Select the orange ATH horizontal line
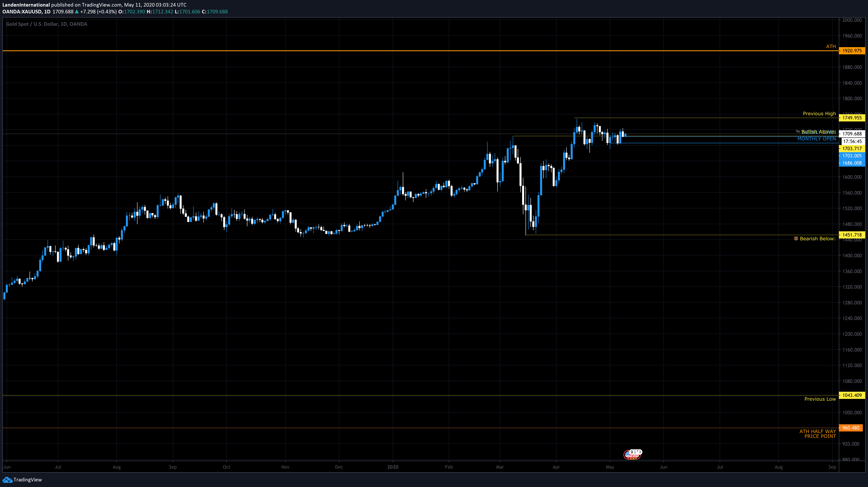Viewport: 868px width, 487px height. click(421, 51)
